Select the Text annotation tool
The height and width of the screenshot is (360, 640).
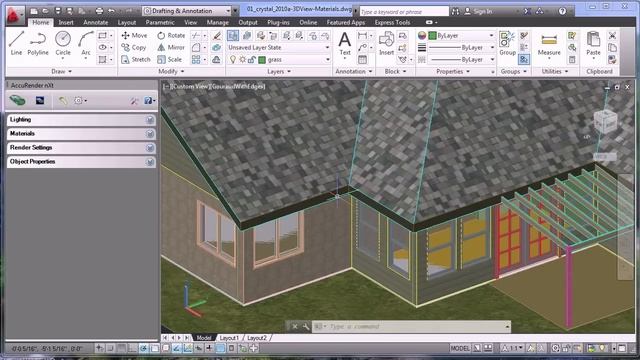(345, 43)
